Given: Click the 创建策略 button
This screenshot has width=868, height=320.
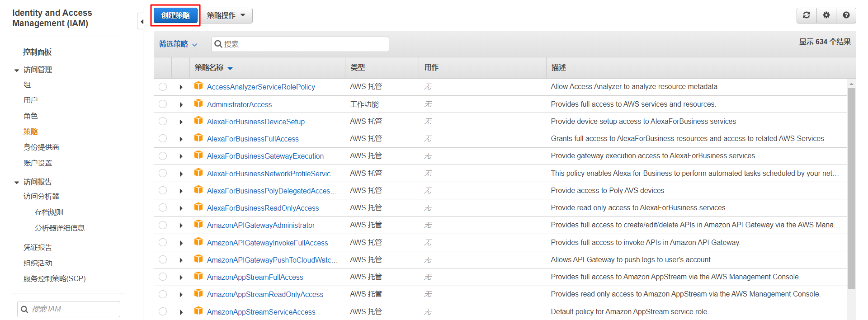Looking at the screenshot, I should 175,15.
